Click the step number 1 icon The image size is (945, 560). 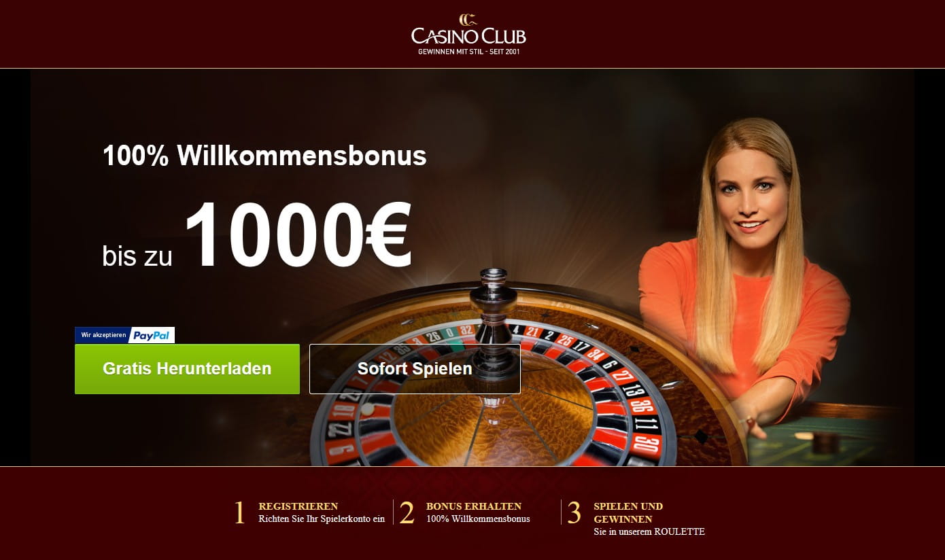pos(239,513)
